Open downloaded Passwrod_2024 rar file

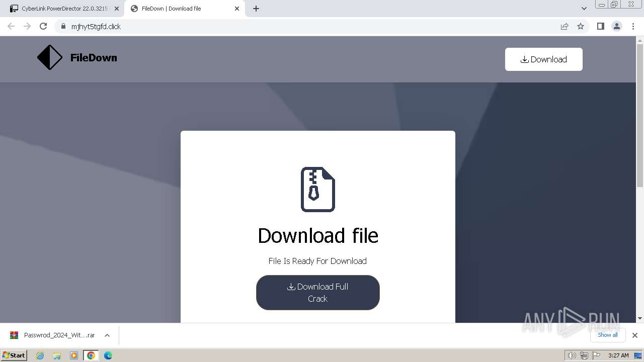[59, 335]
